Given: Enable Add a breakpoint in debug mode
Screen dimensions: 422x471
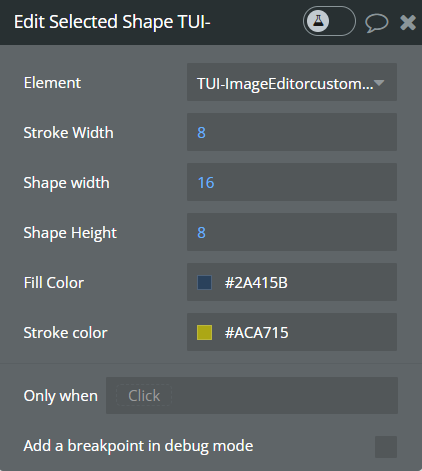Looking at the screenshot, I should [386, 447].
